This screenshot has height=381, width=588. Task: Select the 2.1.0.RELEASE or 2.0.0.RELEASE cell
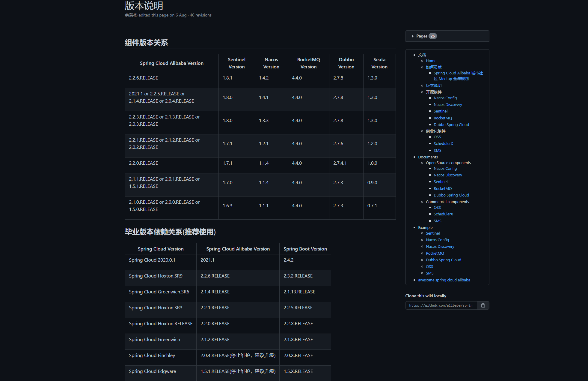tap(172, 208)
